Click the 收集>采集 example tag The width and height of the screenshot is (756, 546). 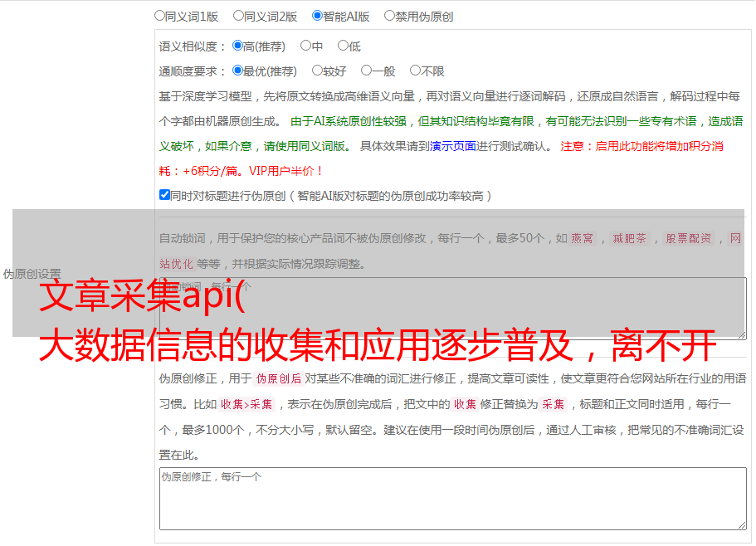(x=246, y=404)
